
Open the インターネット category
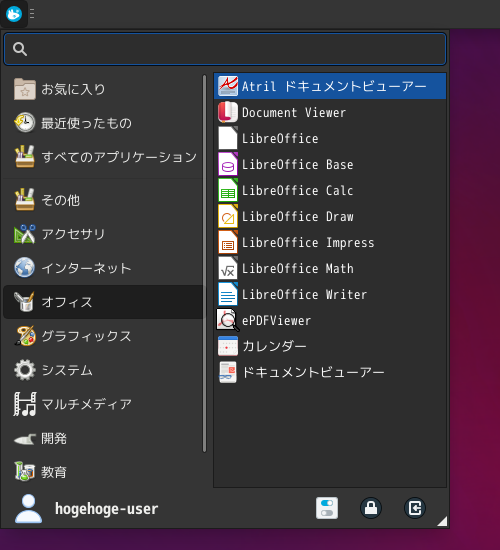(103, 268)
